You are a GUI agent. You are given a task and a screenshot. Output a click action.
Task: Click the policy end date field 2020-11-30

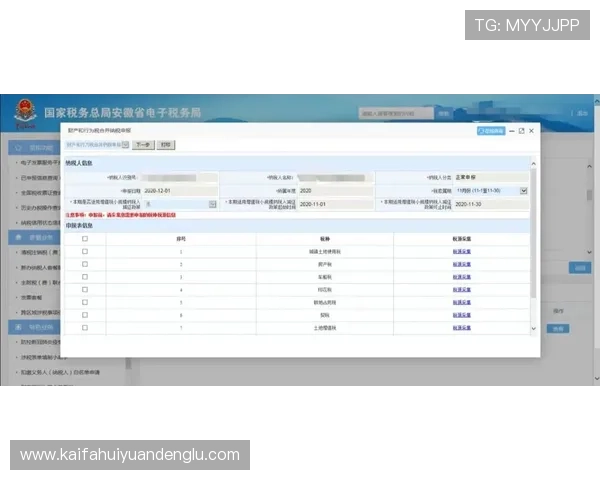point(491,204)
